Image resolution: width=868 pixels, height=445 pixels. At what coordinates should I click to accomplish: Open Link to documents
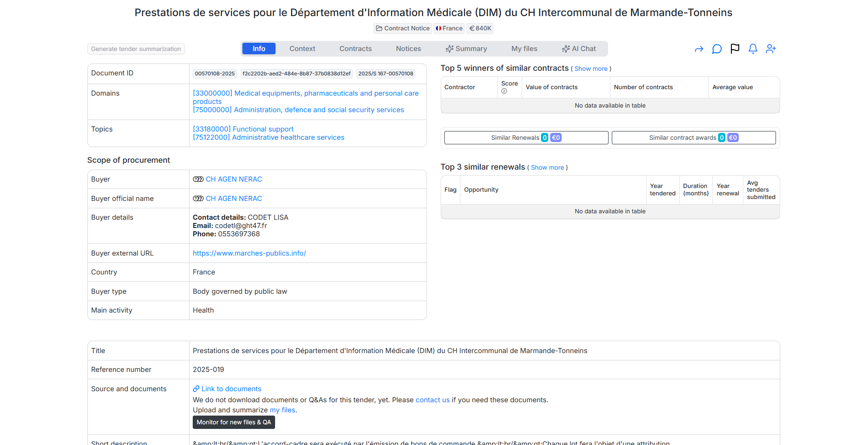pos(231,389)
